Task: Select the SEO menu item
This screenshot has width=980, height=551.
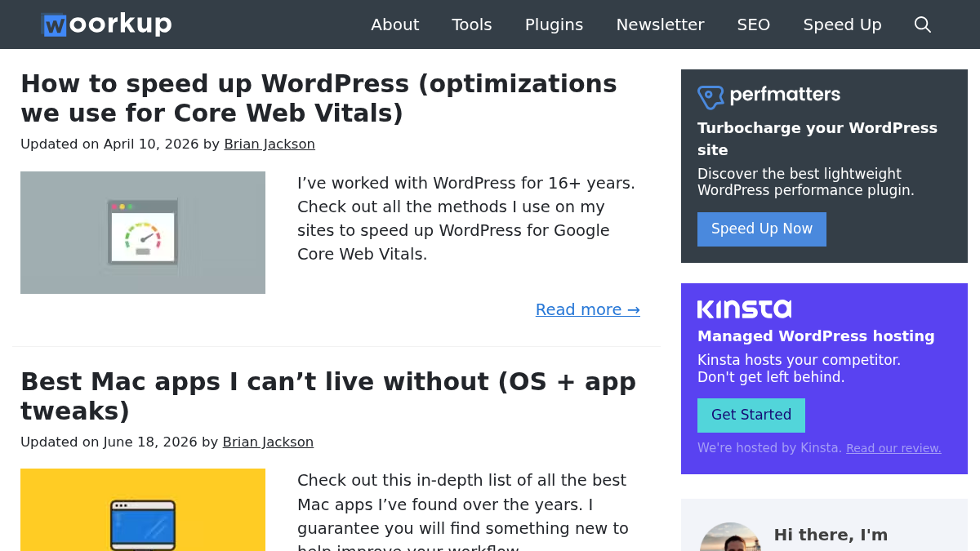Action: tap(754, 24)
